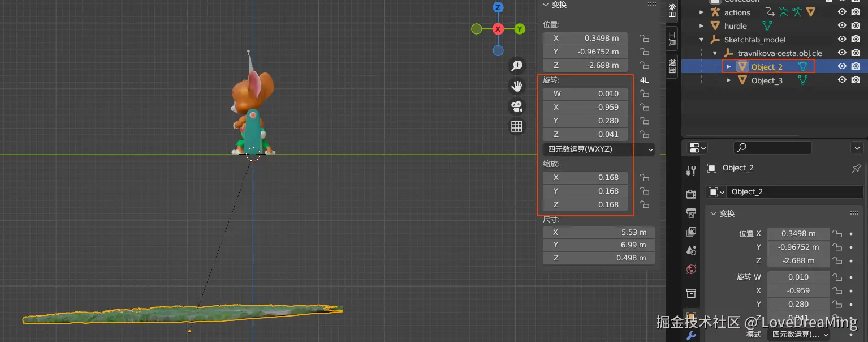Screen dimensions: 868x342
Task: Expand the Object_2 outliner row
Action: pyautogui.click(x=729, y=67)
